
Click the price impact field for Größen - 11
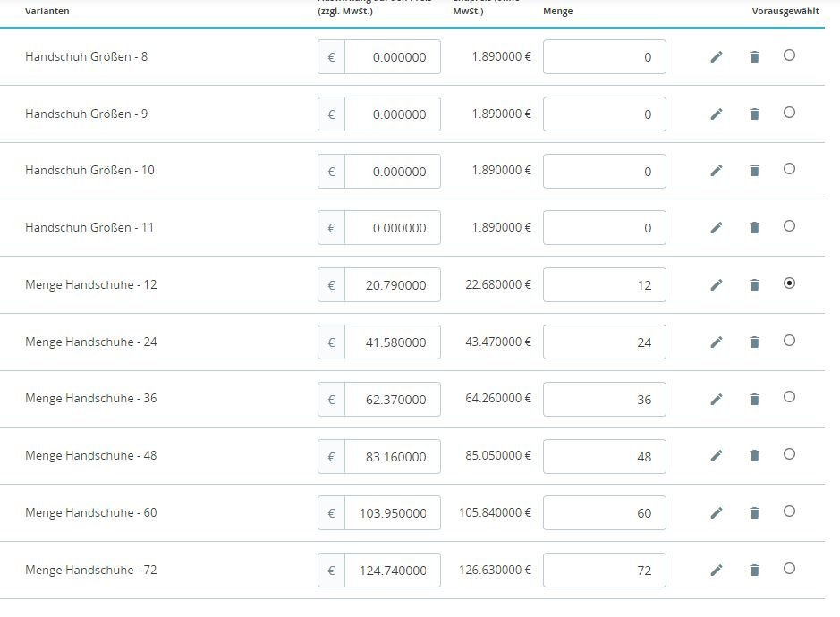(392, 228)
